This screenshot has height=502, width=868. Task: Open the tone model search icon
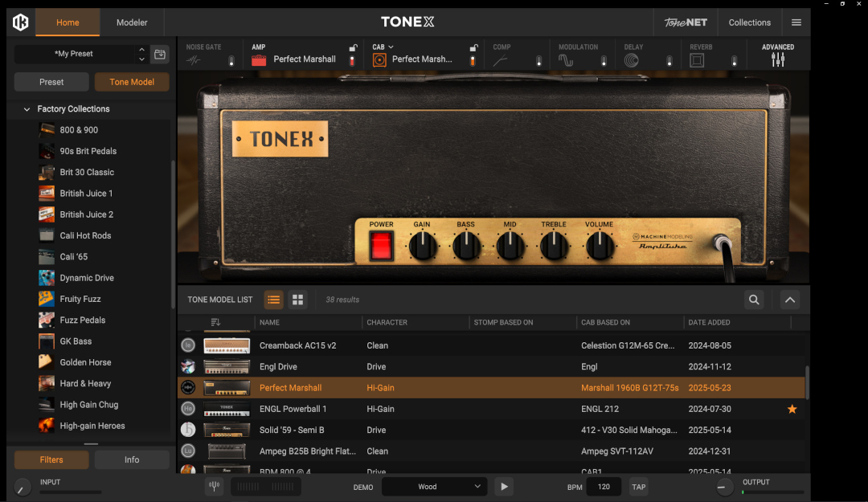pos(754,300)
